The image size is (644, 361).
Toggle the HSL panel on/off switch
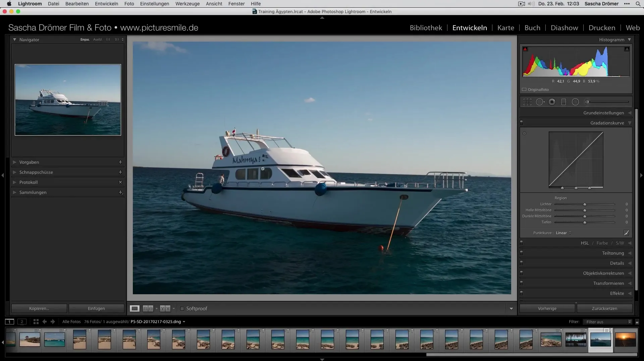pyautogui.click(x=521, y=243)
